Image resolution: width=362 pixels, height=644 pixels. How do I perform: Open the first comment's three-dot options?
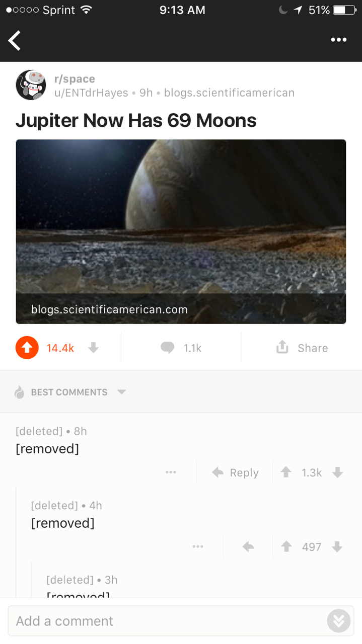tap(171, 472)
